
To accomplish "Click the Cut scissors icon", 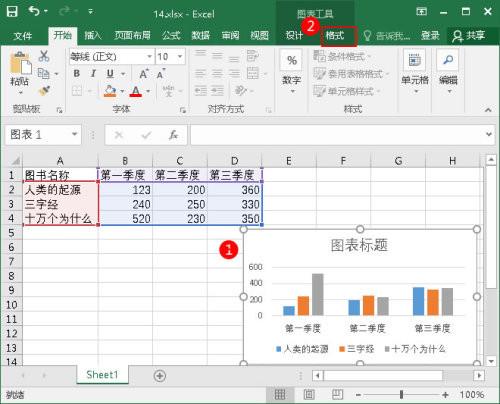I will [44, 56].
